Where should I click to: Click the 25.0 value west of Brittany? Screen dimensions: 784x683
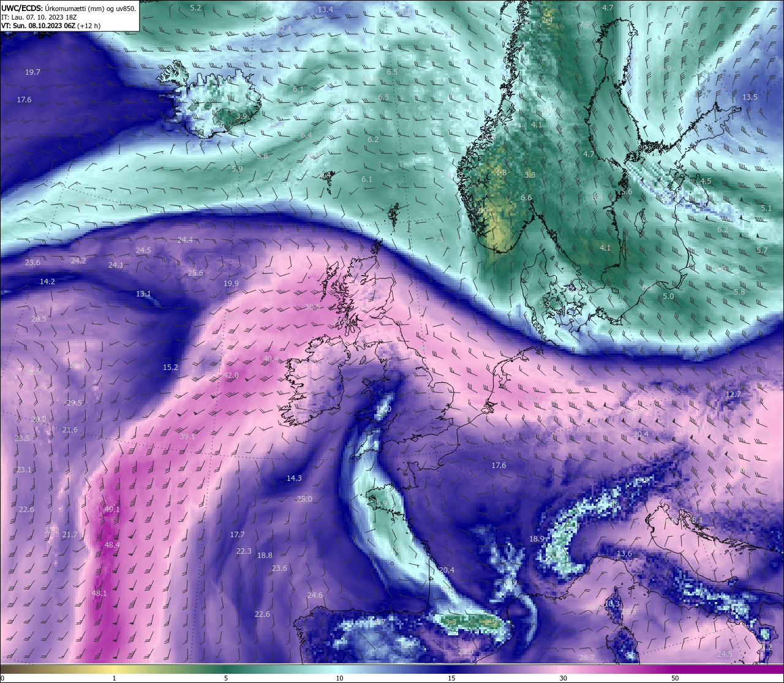point(304,499)
